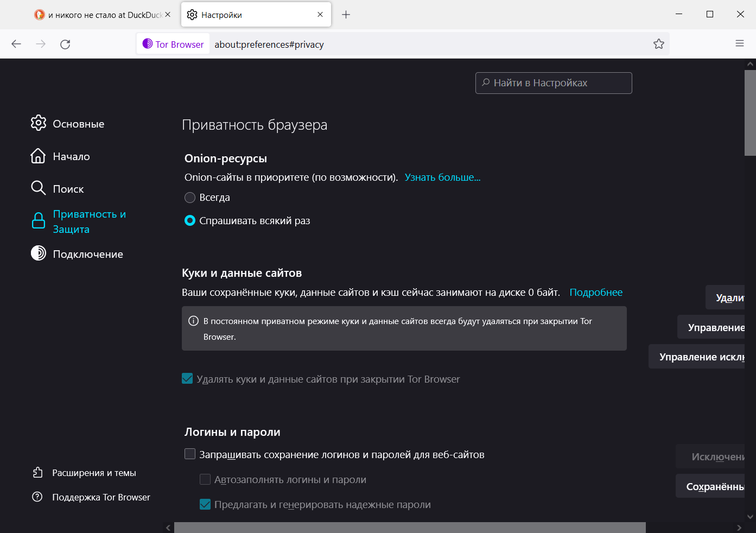This screenshot has height=533, width=756.
Task: Close the DuckDuckGo tab
Action: coord(168,15)
